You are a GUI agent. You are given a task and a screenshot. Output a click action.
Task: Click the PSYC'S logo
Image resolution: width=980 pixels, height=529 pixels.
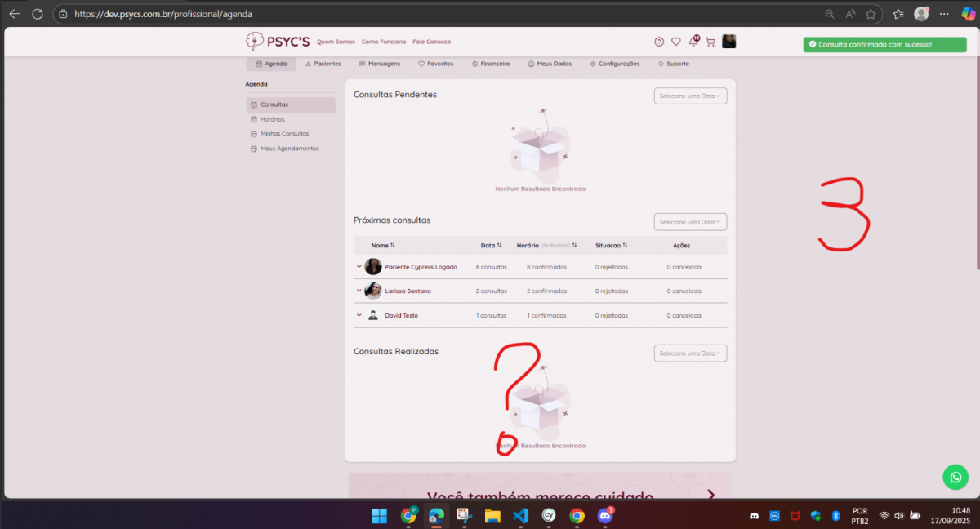click(x=278, y=42)
